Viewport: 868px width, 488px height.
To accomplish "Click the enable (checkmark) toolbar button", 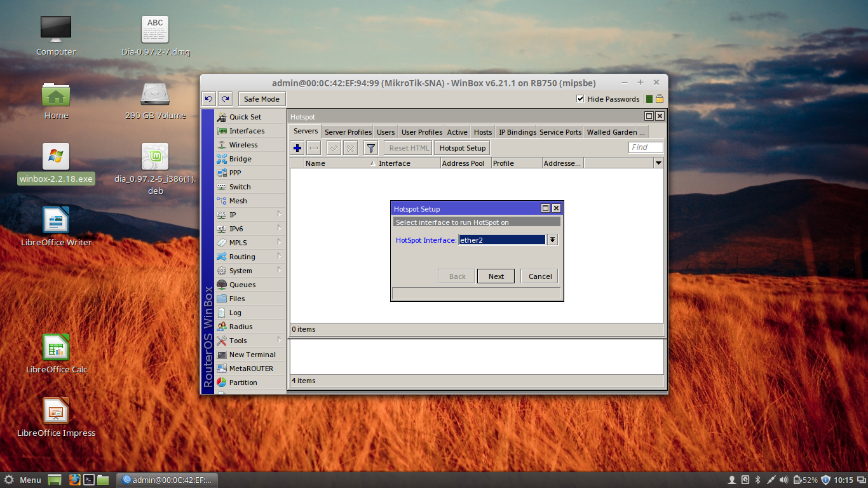I will (334, 148).
